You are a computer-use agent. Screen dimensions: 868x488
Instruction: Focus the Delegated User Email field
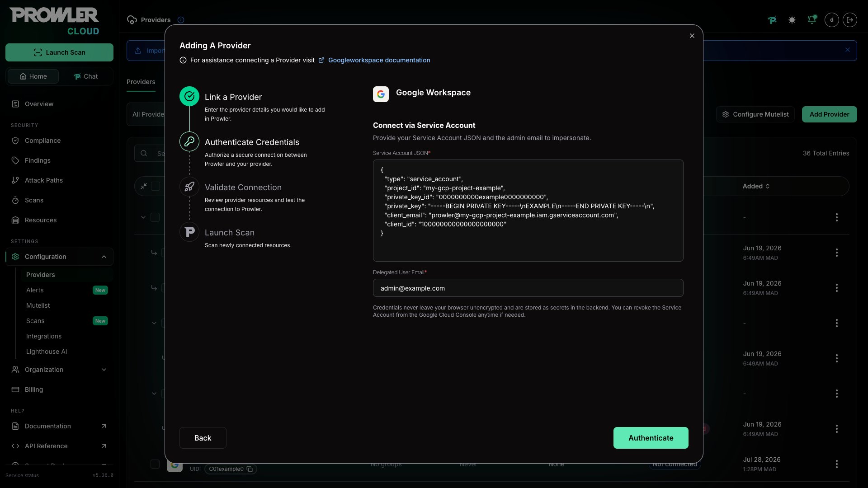pyautogui.click(x=528, y=288)
